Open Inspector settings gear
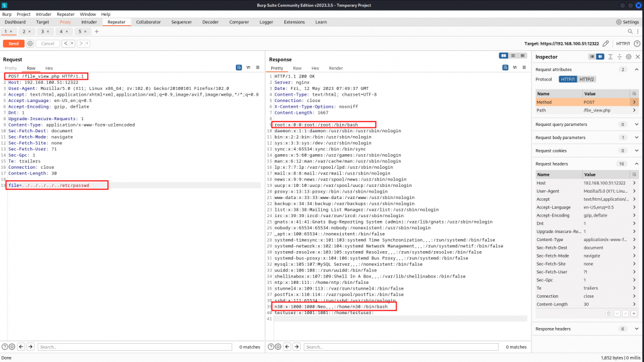This screenshot has height=362, width=644. tap(628, 57)
